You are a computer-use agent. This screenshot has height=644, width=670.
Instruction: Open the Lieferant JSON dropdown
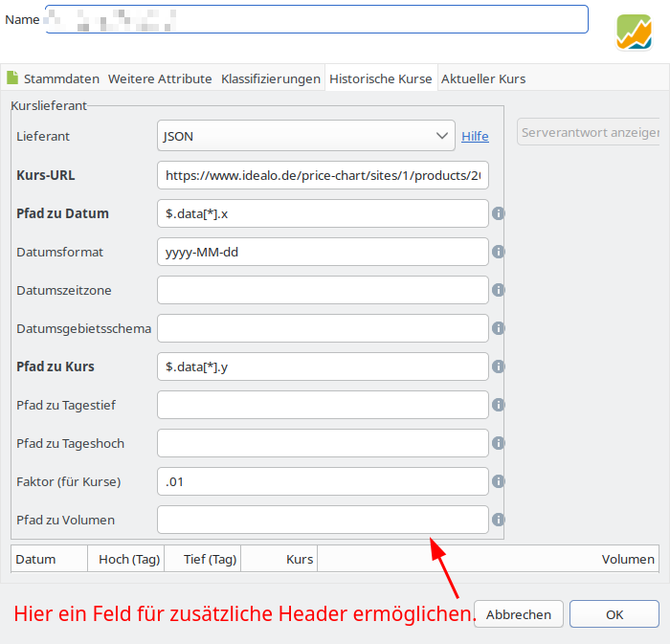pos(305,136)
